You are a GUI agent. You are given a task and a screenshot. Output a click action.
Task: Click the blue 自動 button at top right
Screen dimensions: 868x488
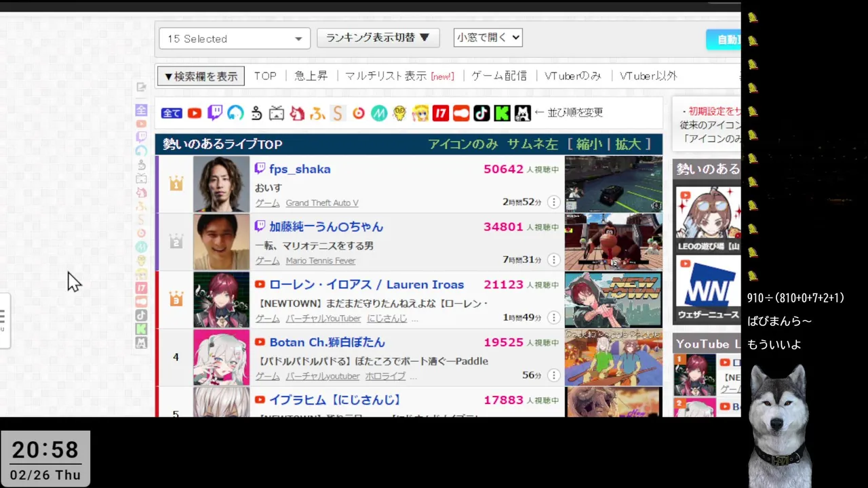[x=724, y=39]
